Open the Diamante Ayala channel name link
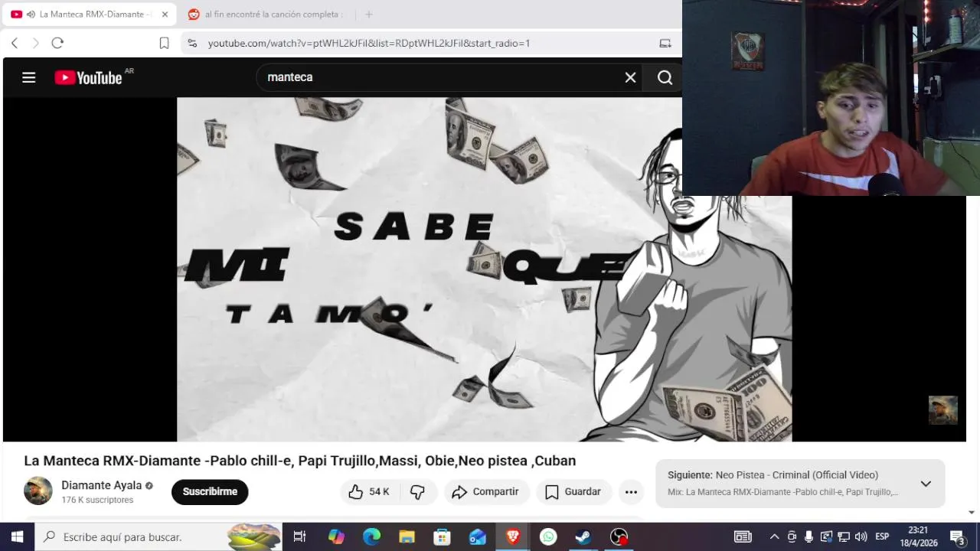Viewport: 980px width, 551px height. click(101, 485)
